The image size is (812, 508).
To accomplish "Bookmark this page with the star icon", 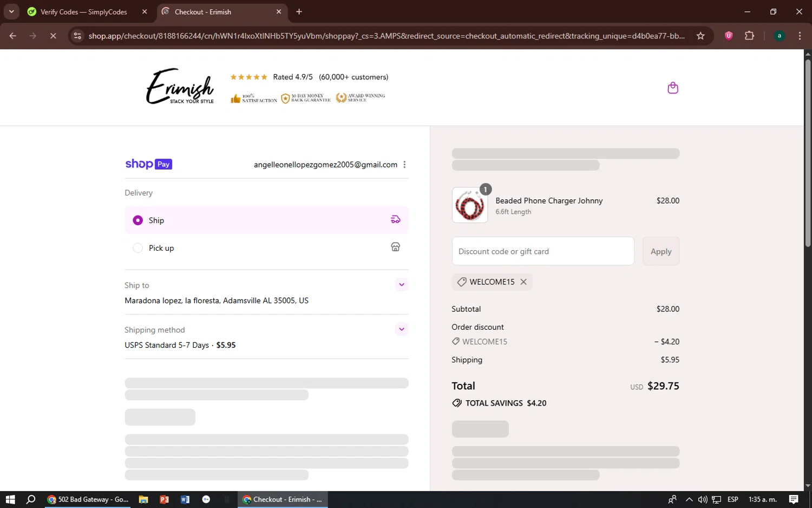I will pyautogui.click(x=700, y=36).
